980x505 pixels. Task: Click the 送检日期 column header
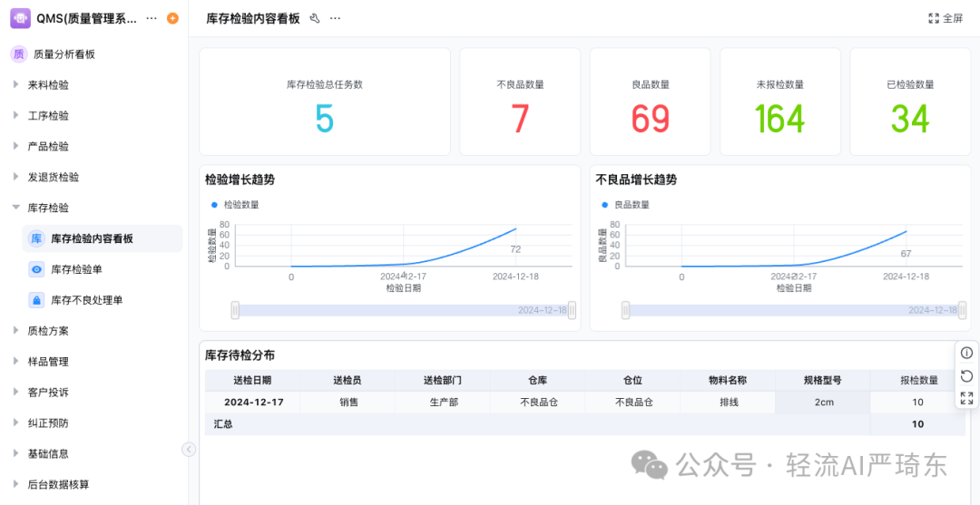pyautogui.click(x=252, y=380)
